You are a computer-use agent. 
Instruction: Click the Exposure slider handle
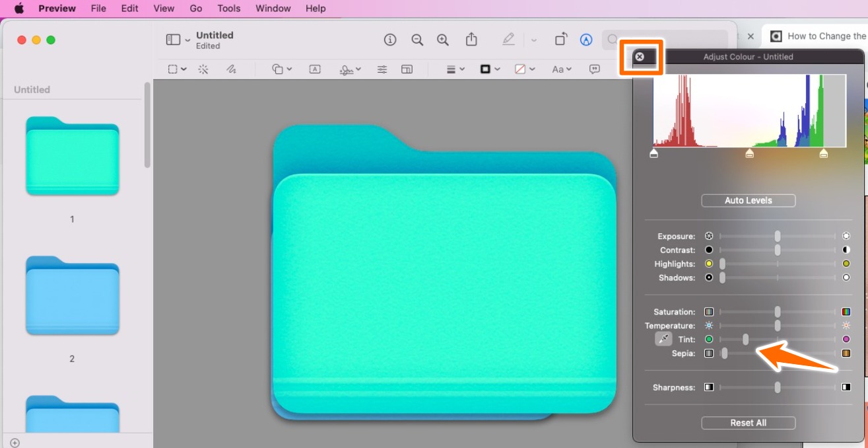(778, 237)
